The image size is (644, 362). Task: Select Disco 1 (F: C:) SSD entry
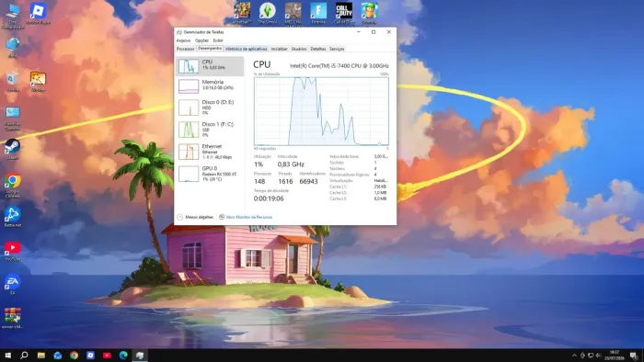click(x=210, y=130)
